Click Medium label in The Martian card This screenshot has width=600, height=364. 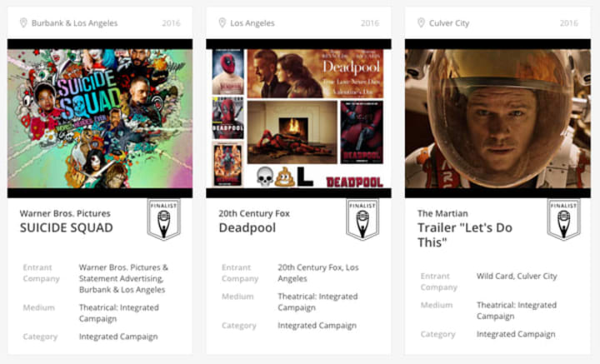pos(436,305)
